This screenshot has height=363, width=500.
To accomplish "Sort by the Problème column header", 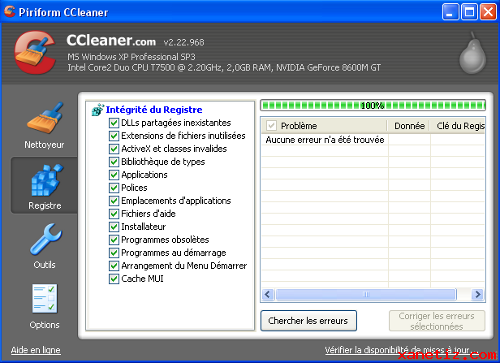I will (x=324, y=126).
